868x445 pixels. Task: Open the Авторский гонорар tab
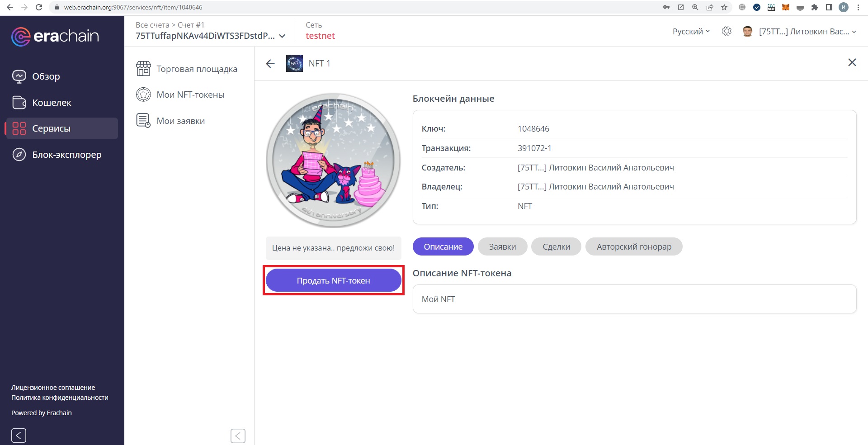click(x=633, y=246)
